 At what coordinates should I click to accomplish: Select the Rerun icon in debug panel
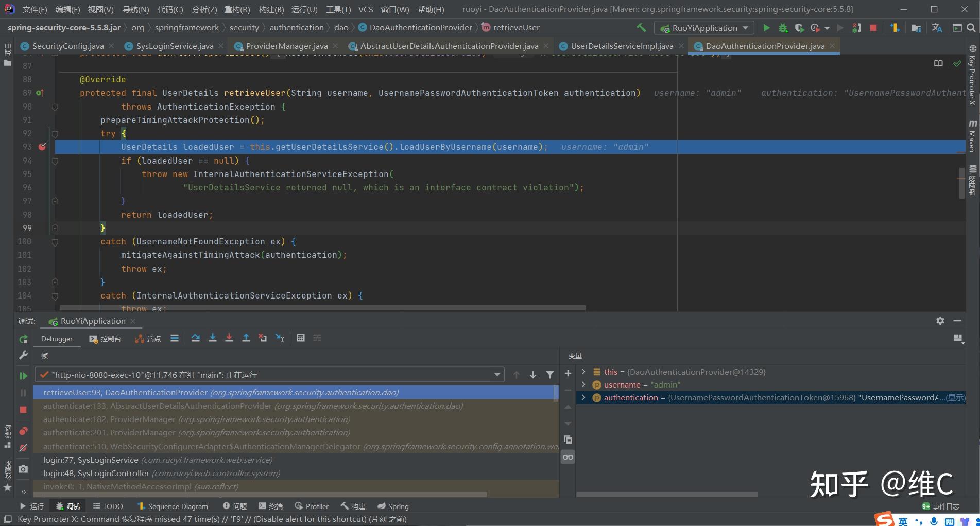coord(23,339)
